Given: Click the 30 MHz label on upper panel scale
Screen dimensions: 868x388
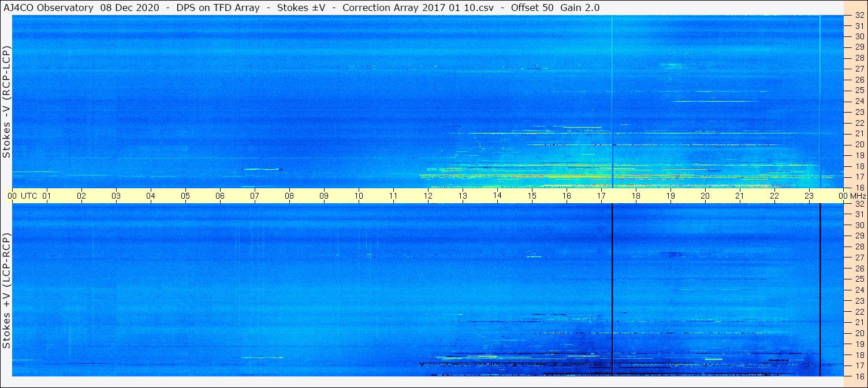Looking at the screenshot, I should coord(859,36).
